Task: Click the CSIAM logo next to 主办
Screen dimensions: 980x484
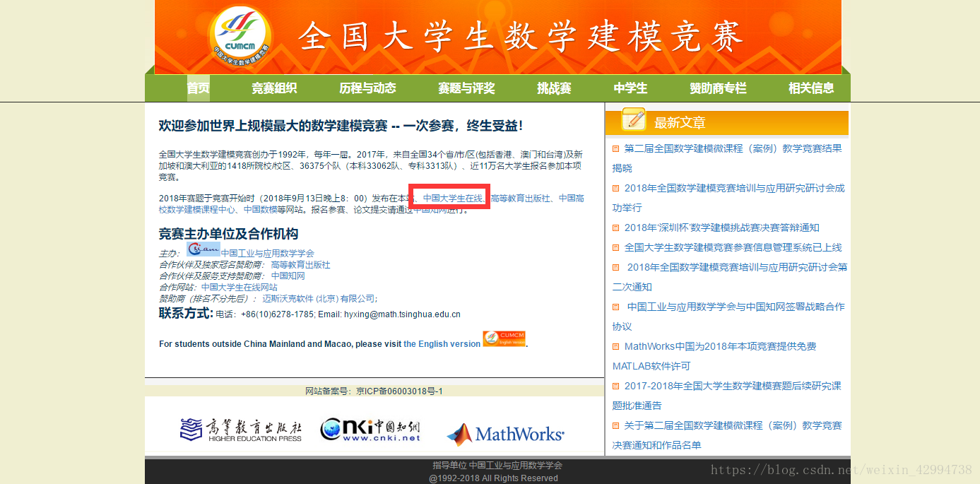Action: coord(203,249)
